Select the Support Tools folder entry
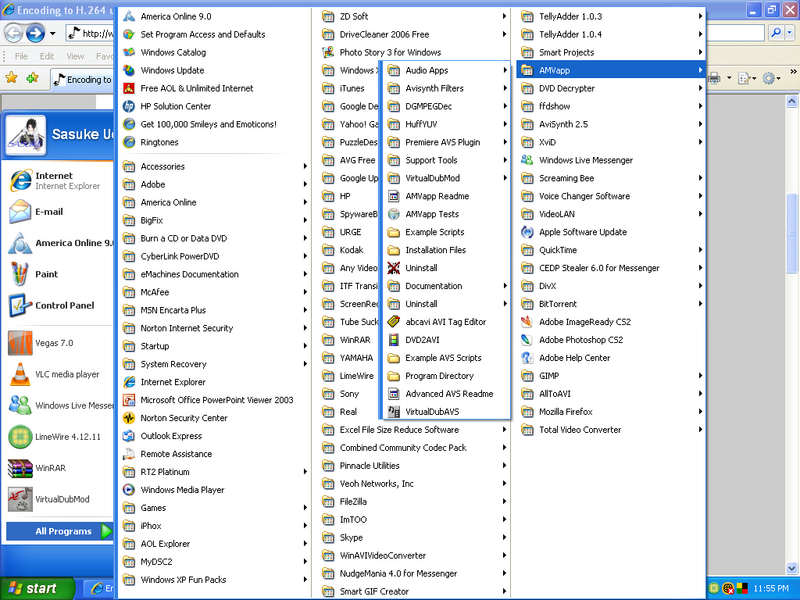 (x=447, y=160)
